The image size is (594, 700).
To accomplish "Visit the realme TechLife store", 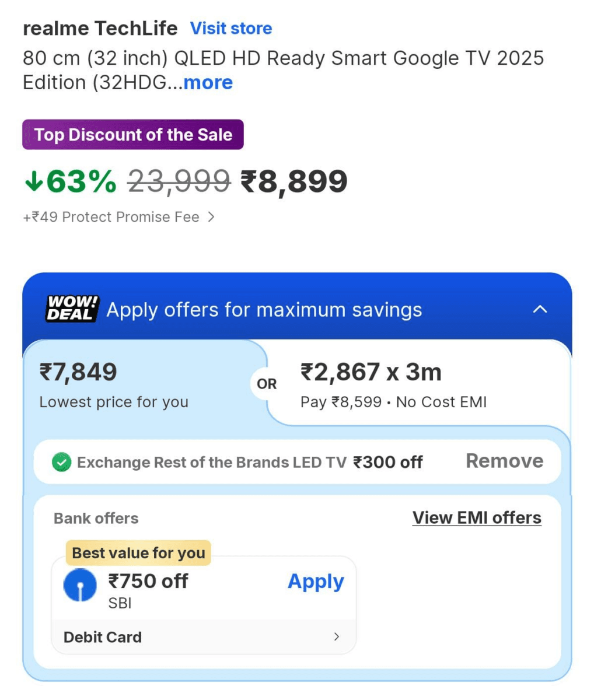I will 231,28.
